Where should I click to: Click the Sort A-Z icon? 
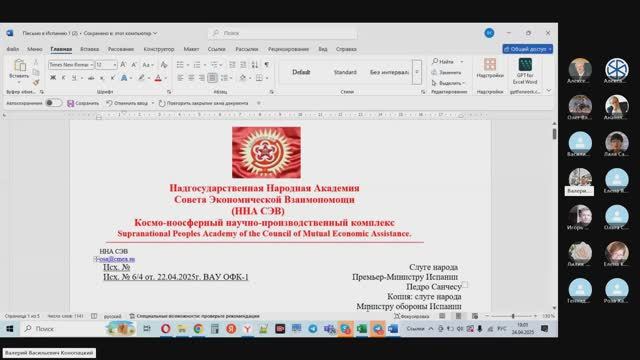click(255, 65)
